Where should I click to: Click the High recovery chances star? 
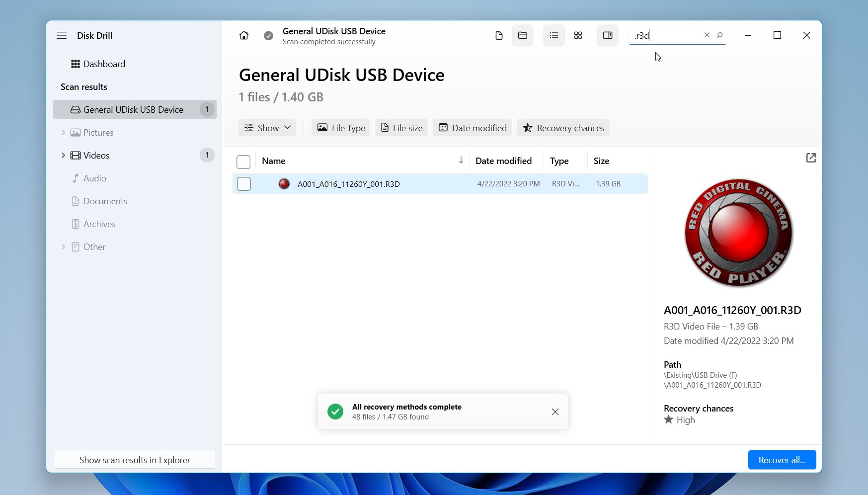(x=669, y=419)
